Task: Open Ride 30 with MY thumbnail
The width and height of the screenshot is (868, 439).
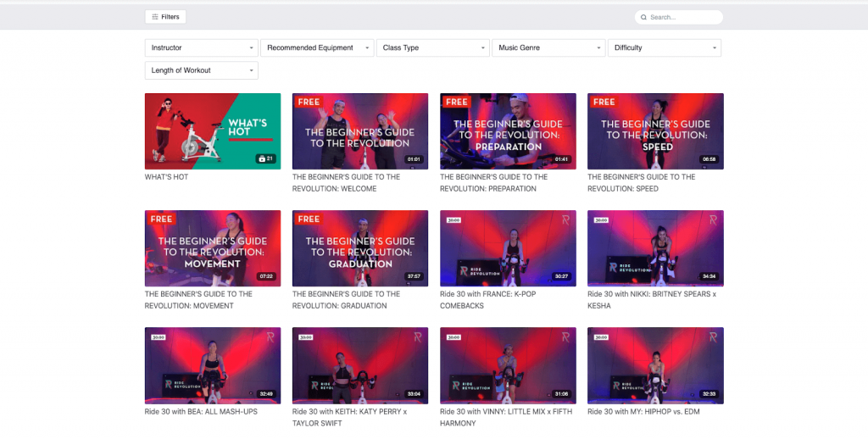Action: [655, 365]
